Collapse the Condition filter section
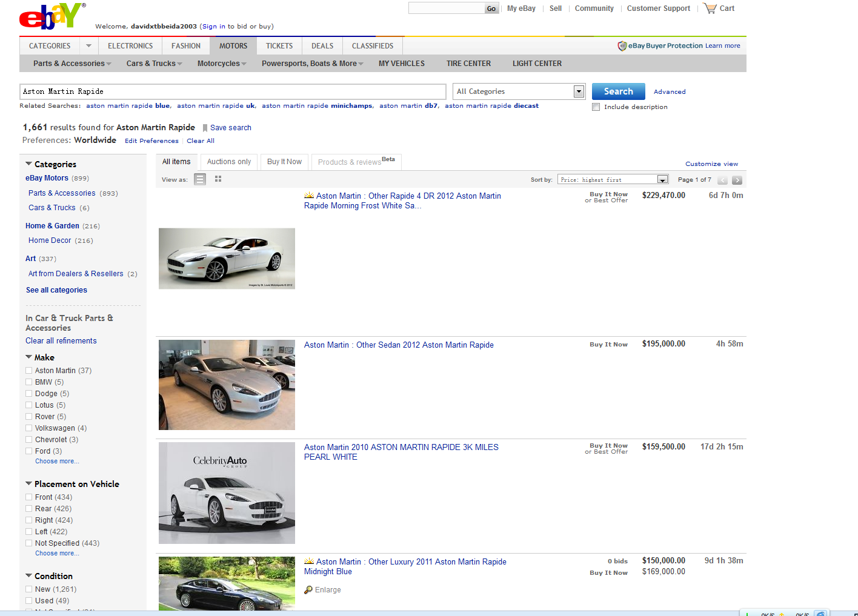 click(28, 576)
